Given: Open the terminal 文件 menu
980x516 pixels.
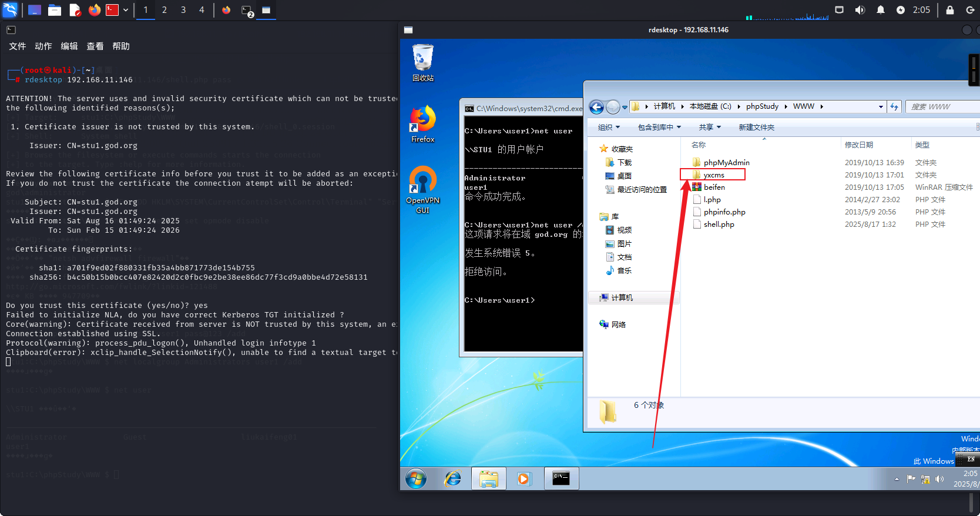Looking at the screenshot, I should click(x=17, y=46).
